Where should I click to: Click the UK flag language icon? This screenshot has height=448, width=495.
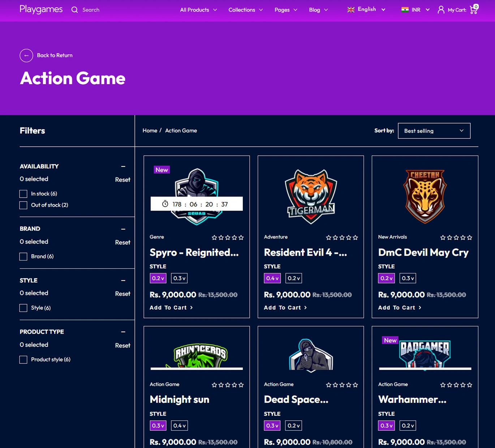coord(351,10)
